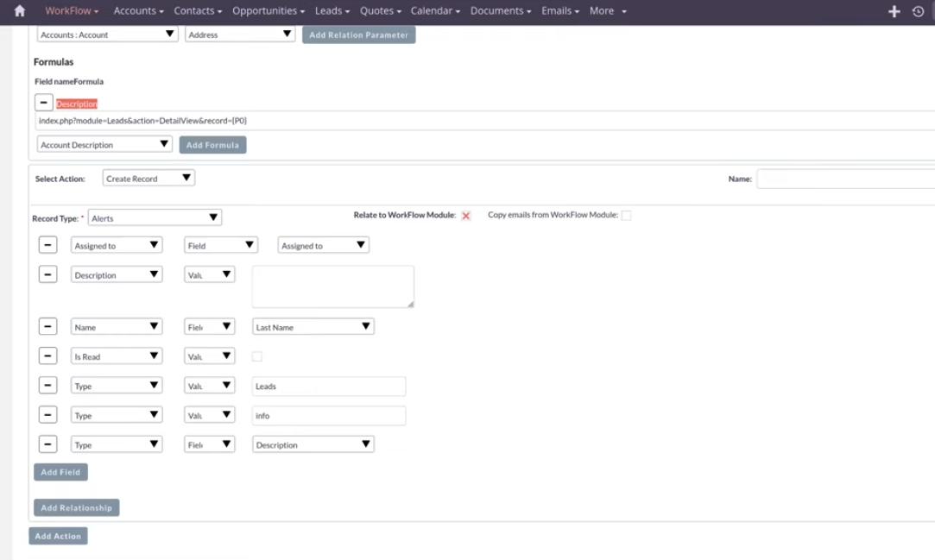Open the Record Type dropdown showing Alerts
Screen dimensions: 935x560
tap(155, 217)
